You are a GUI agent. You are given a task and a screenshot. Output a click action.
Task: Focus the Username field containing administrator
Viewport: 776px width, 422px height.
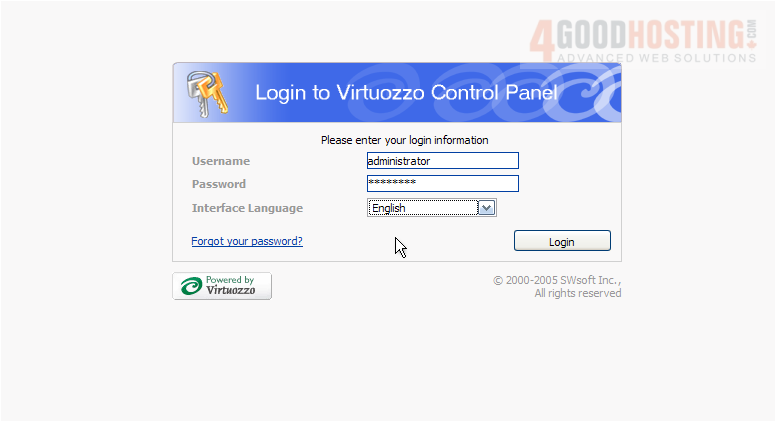[x=442, y=161]
